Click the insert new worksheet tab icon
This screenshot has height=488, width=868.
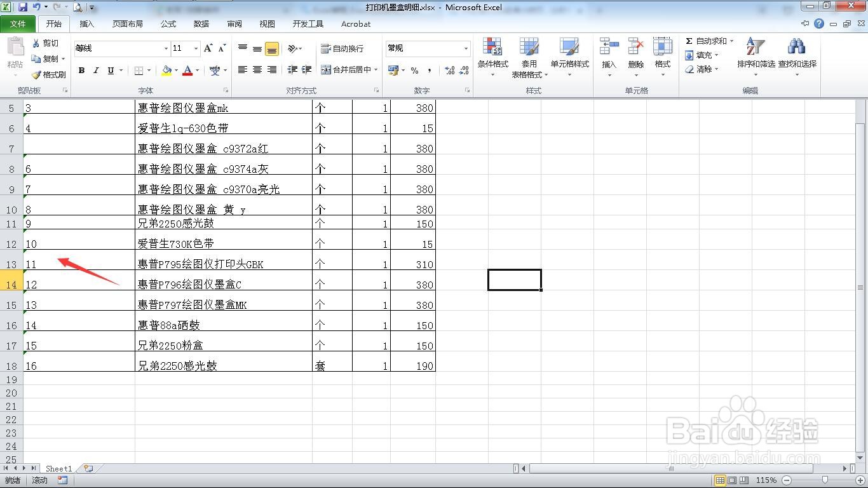[88, 469]
